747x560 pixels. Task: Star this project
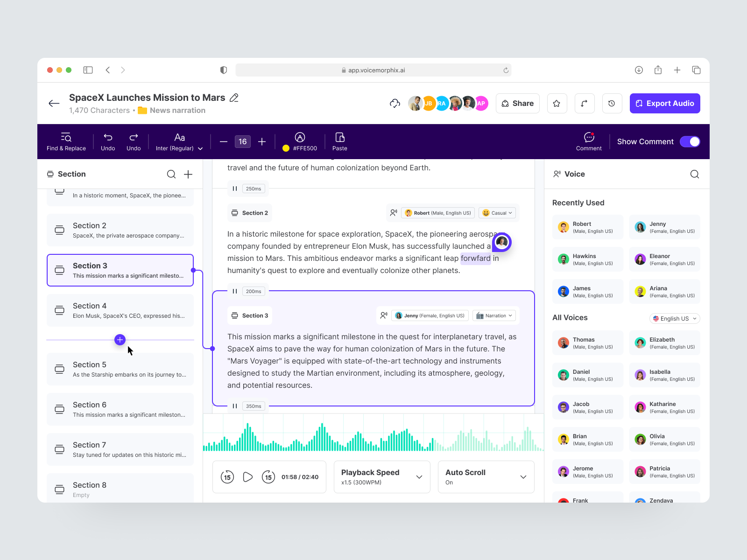click(x=557, y=103)
